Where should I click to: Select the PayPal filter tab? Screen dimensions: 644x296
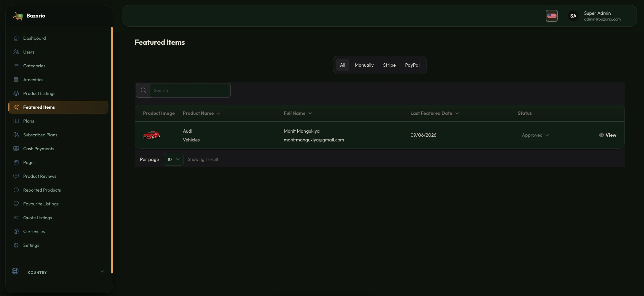(x=412, y=65)
